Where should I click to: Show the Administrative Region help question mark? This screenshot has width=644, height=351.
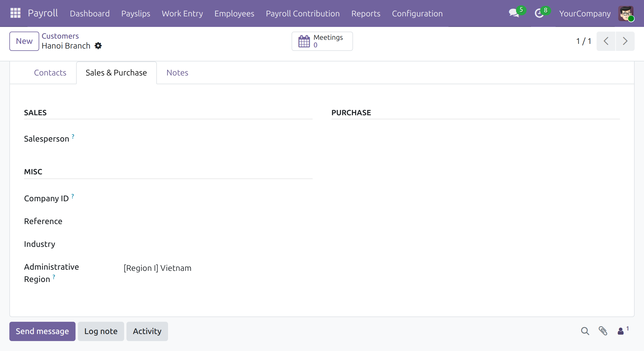[x=54, y=277]
